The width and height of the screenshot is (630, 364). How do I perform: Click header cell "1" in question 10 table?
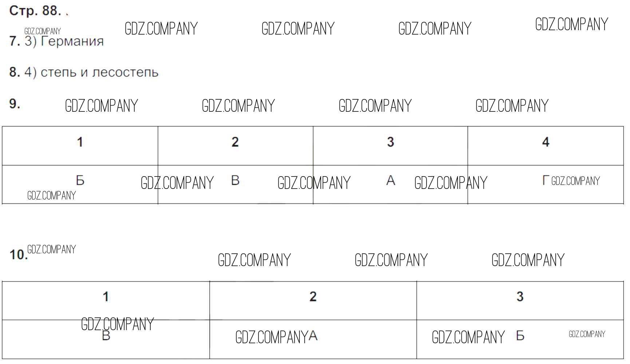[x=106, y=297]
